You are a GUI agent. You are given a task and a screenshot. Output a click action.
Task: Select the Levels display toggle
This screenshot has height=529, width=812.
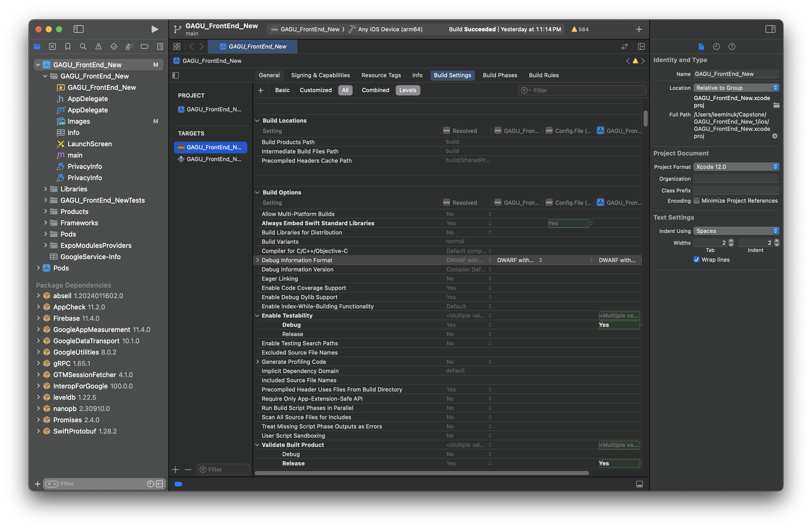407,90
